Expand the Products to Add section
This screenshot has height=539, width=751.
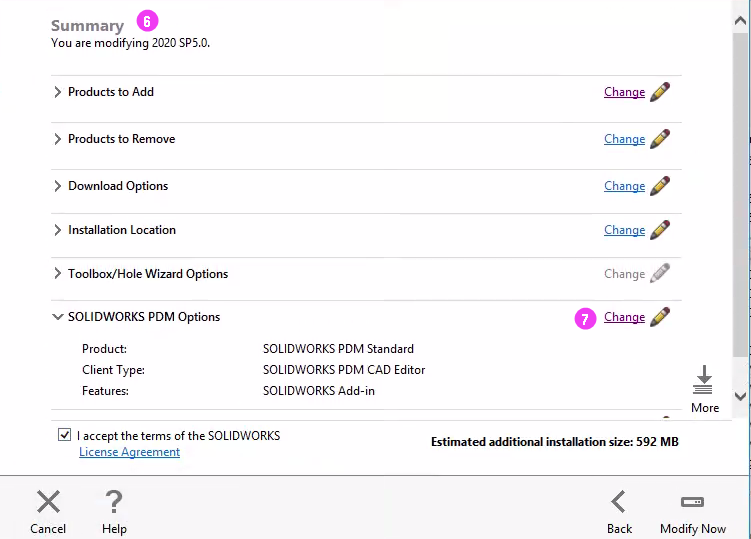57,92
